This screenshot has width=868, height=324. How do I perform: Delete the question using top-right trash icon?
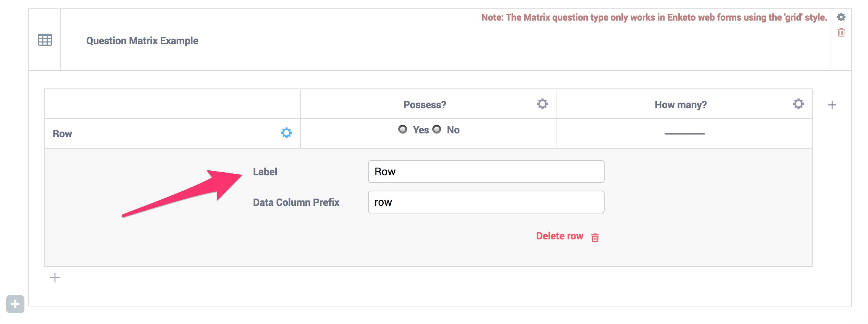841,32
